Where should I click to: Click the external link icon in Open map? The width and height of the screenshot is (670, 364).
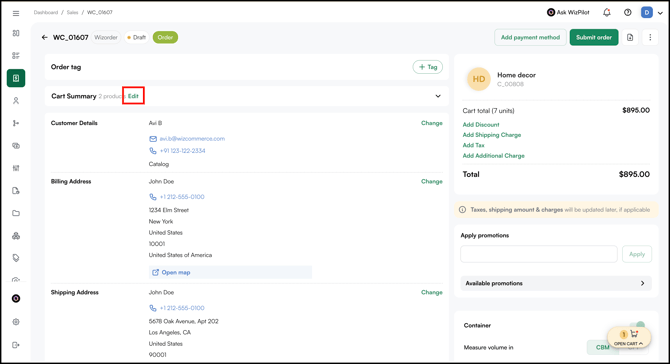[156, 273]
